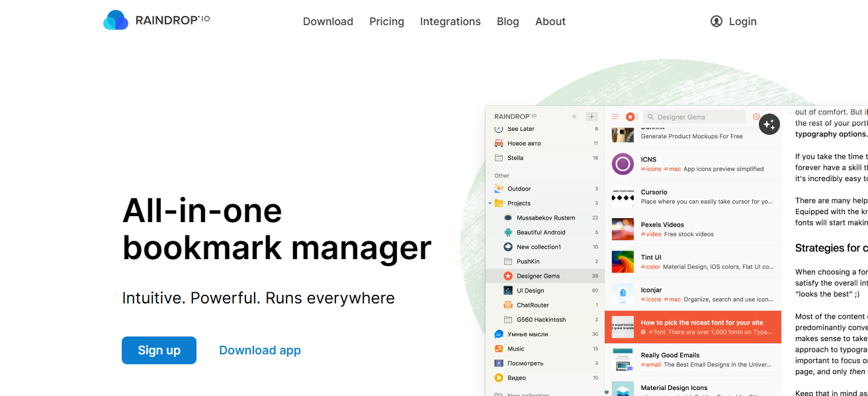
Task: Open the Stella folder
Action: (x=546, y=158)
